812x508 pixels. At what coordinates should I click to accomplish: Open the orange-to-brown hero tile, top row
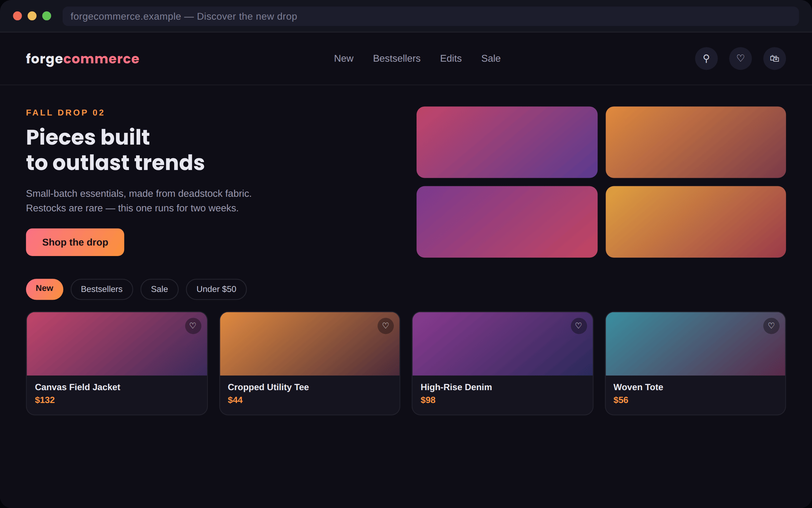(x=696, y=142)
